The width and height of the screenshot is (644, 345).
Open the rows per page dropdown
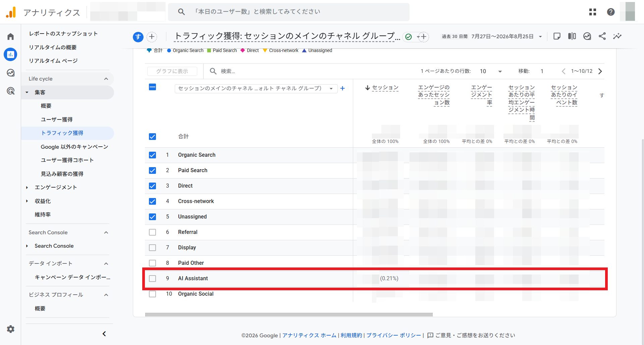[x=491, y=71]
